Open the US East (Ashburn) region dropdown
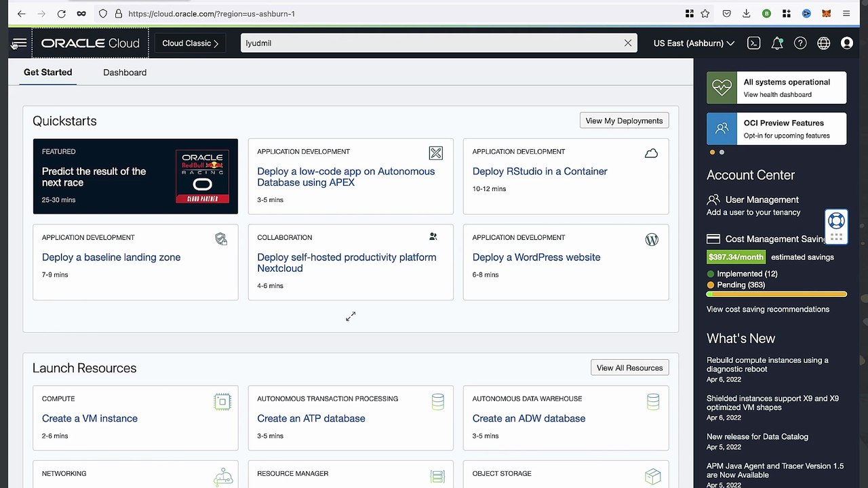 tap(694, 43)
